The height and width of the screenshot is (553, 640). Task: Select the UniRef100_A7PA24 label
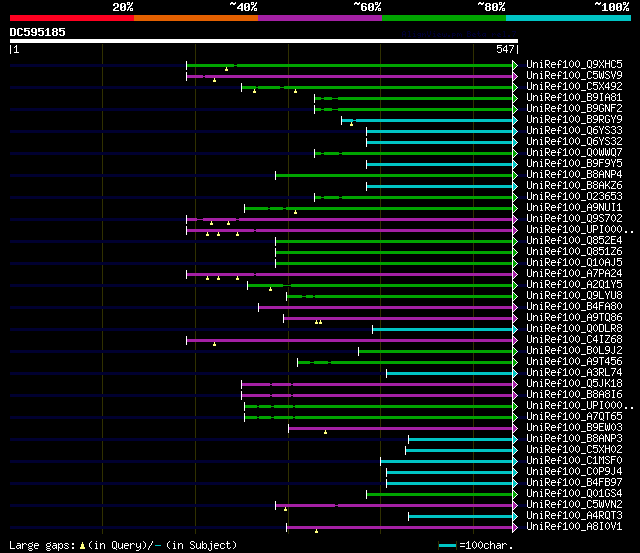pyautogui.click(x=574, y=274)
